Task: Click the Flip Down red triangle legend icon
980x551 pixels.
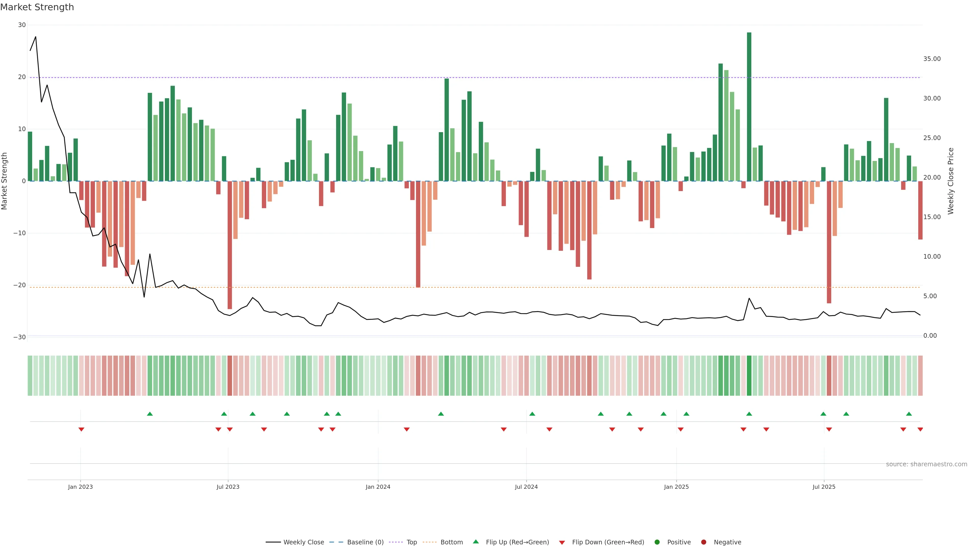Action: pyautogui.click(x=562, y=543)
